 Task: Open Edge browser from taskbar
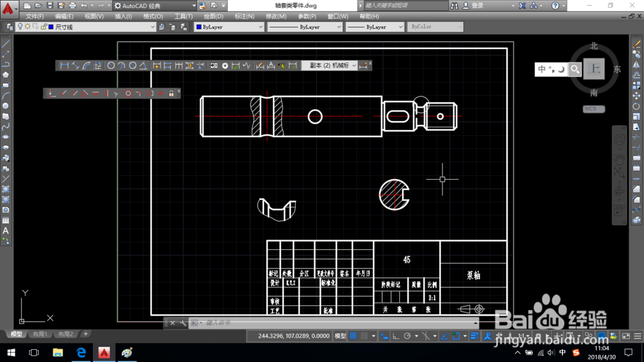[81, 352]
